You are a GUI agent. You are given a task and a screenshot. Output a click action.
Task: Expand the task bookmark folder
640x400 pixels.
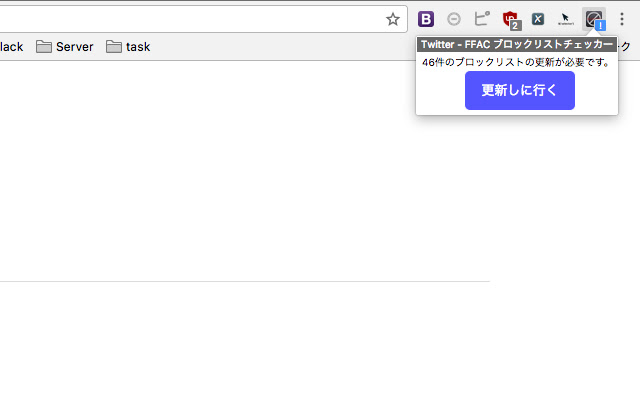click(x=128, y=46)
